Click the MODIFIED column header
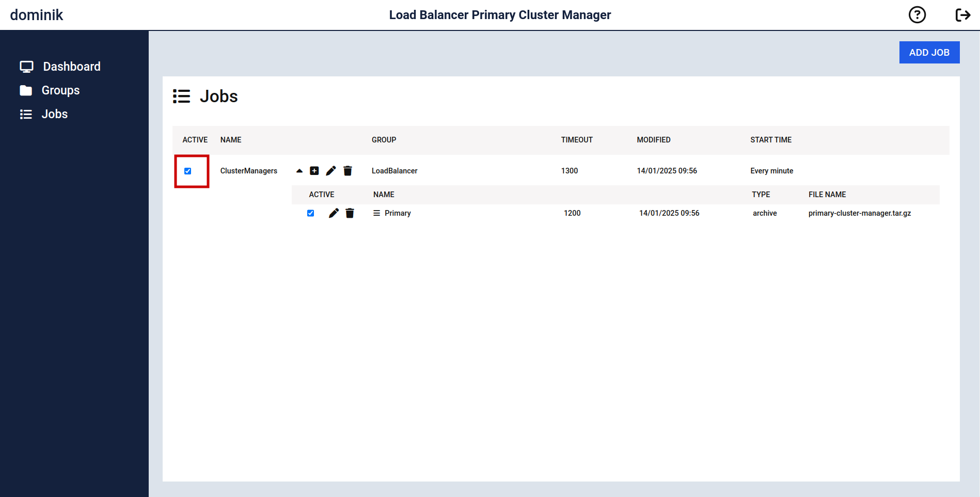The width and height of the screenshot is (980, 497). (x=653, y=140)
